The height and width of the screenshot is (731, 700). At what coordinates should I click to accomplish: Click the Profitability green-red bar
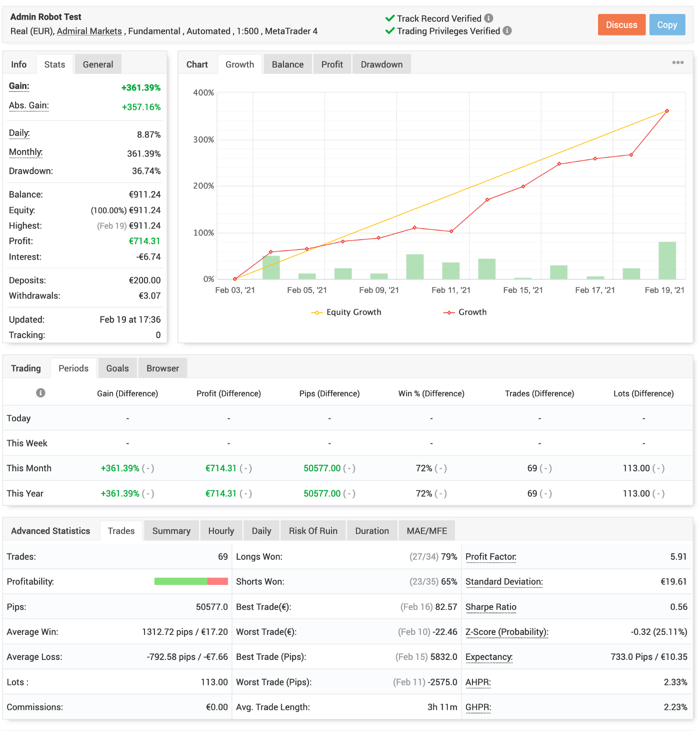pos(191,581)
